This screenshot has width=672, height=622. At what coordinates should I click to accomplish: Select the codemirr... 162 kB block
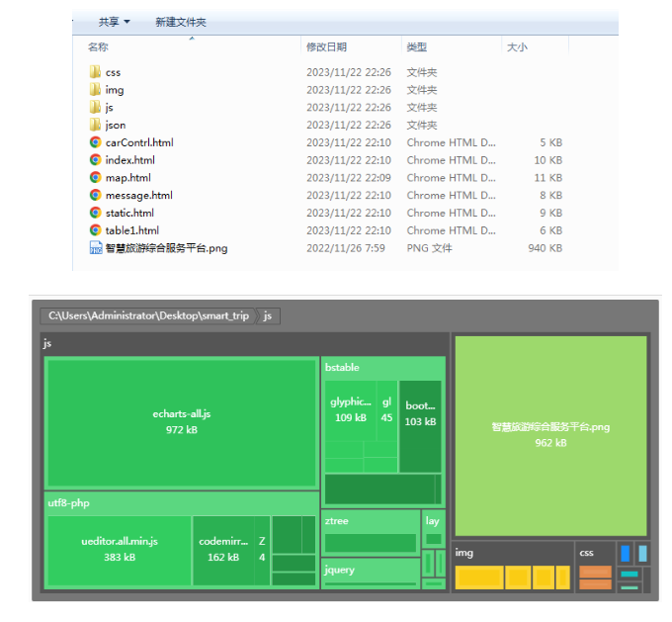223,550
